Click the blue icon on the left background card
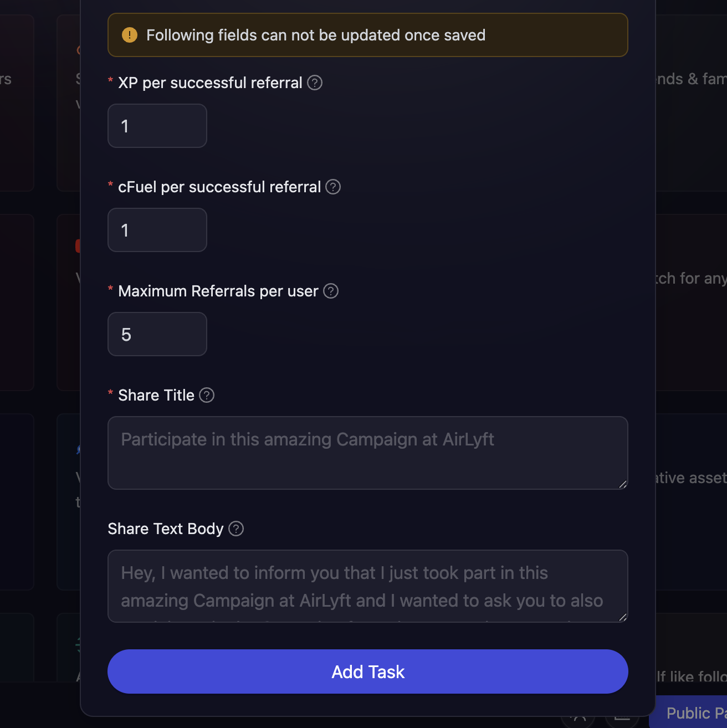This screenshot has height=728, width=727. [78, 449]
